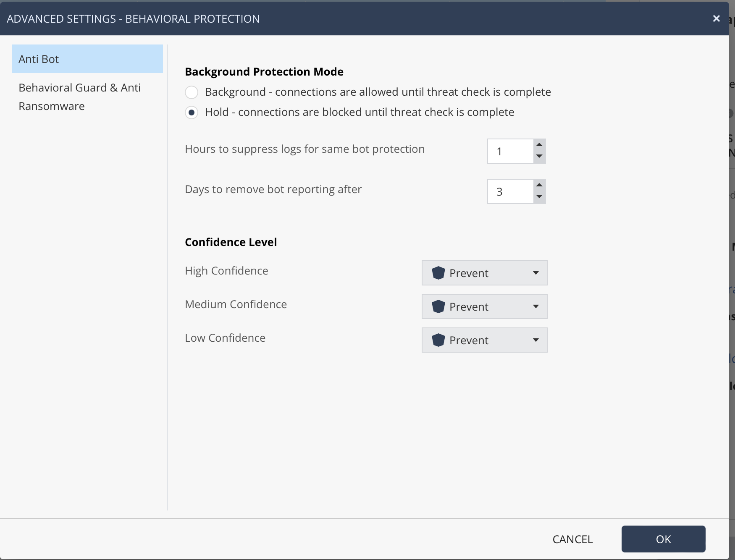Image resolution: width=735 pixels, height=560 pixels.
Task: Open the Low Confidence action dropdown
Action: point(484,340)
